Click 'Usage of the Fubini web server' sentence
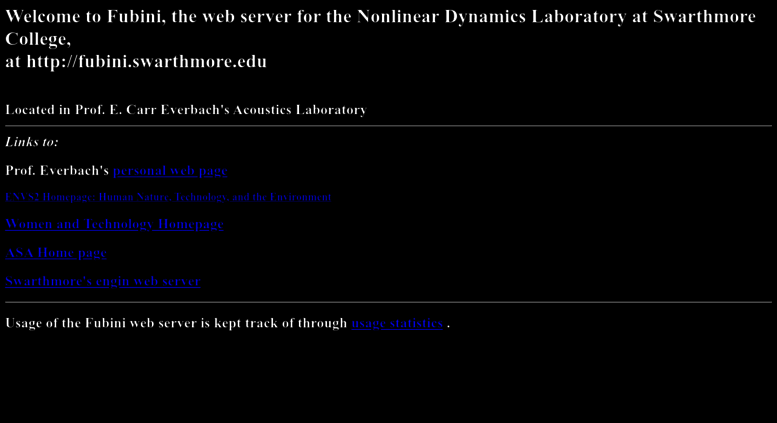 tap(176, 323)
